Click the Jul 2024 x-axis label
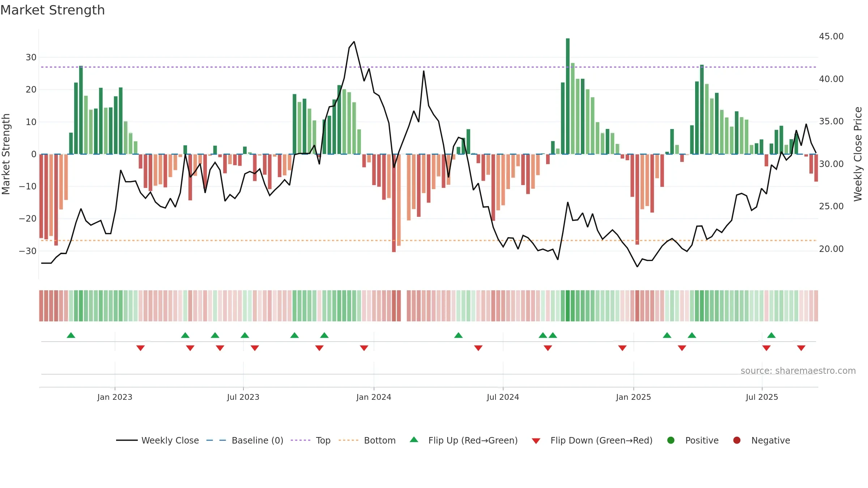The image size is (868, 488). [503, 397]
